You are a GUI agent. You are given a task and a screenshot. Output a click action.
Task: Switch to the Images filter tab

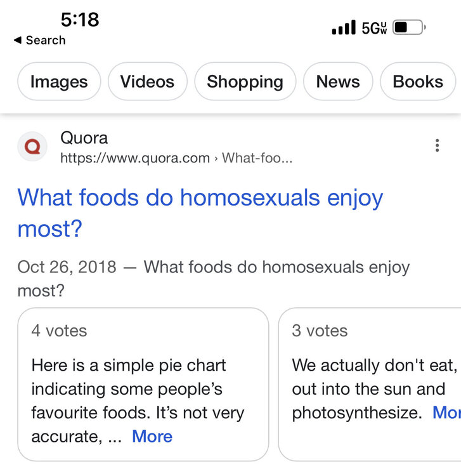pyautogui.click(x=59, y=82)
